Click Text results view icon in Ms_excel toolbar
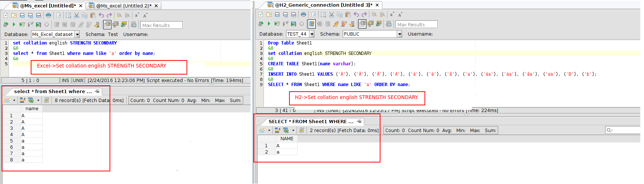Screen dimensions: 644x184 click(x=115, y=24)
